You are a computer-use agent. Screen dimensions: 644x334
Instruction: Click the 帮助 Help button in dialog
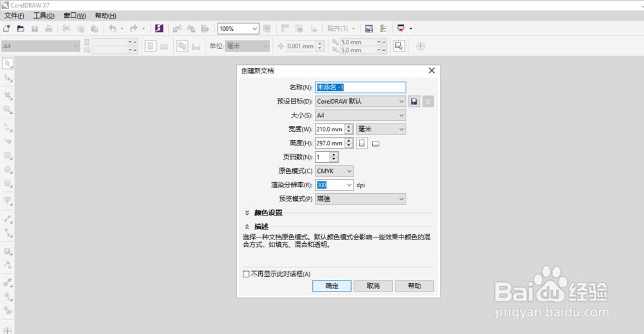(414, 286)
